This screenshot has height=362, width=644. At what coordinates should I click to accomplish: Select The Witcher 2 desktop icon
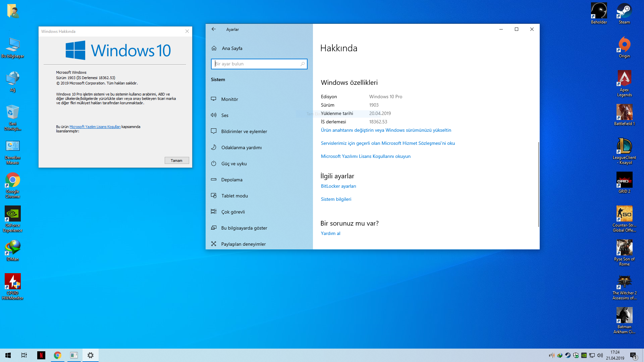coord(624,287)
